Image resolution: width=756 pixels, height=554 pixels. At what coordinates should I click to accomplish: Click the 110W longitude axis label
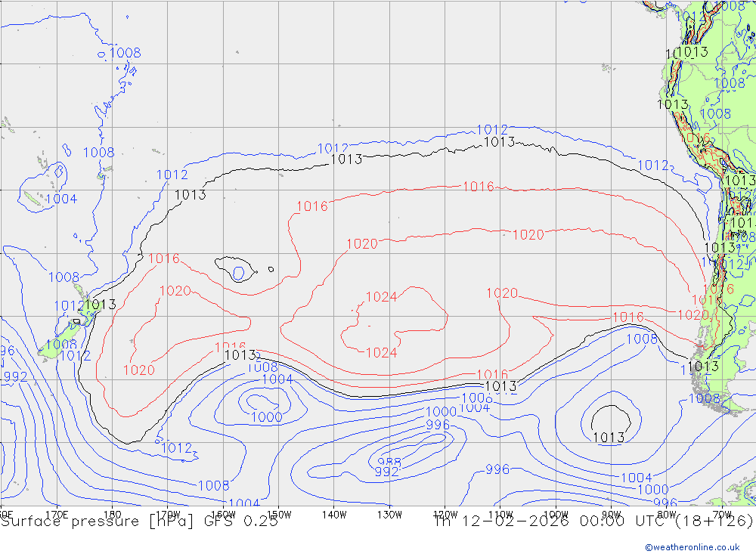[500, 515]
